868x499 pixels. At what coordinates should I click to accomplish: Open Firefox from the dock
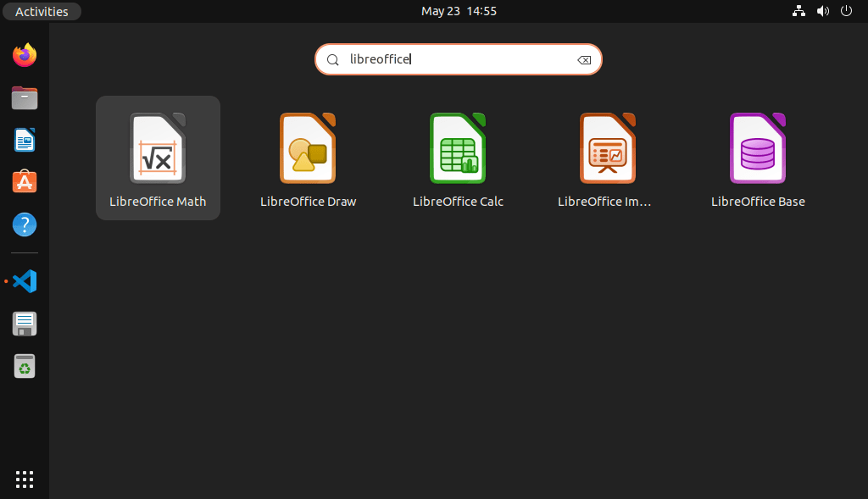point(24,54)
